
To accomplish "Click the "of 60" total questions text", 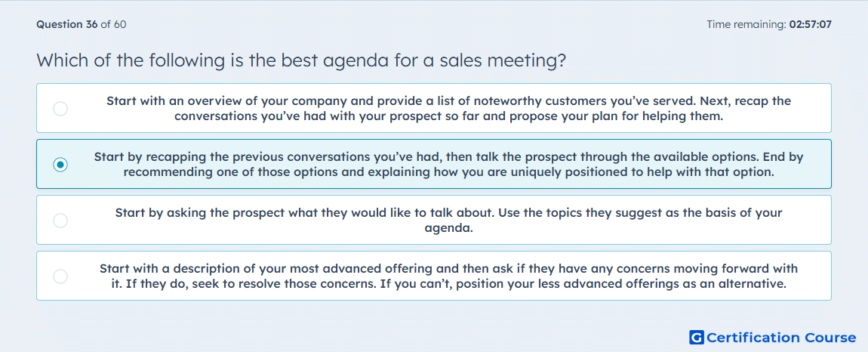I will coord(113,24).
